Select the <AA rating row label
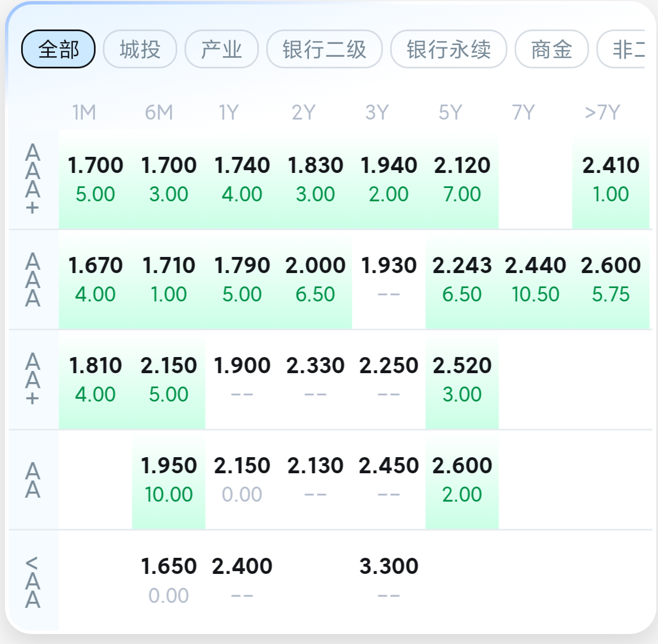 click(x=33, y=581)
